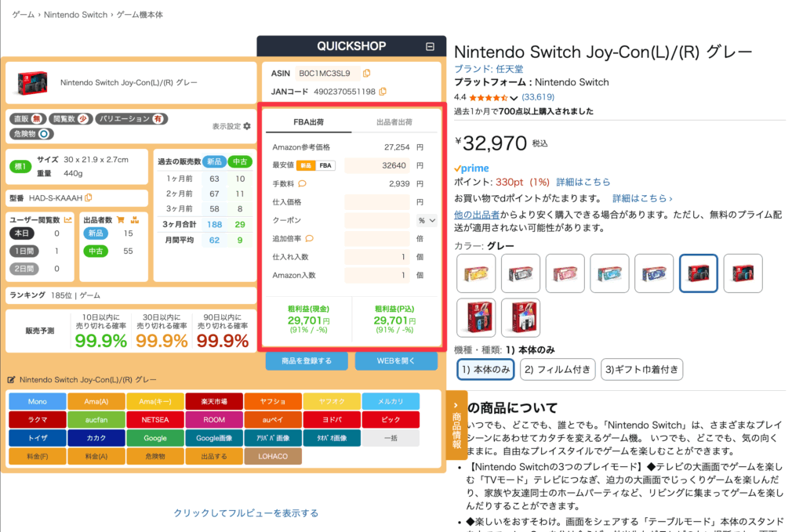Search on トイザ
The width and height of the screenshot is (803, 532).
coord(38,438)
